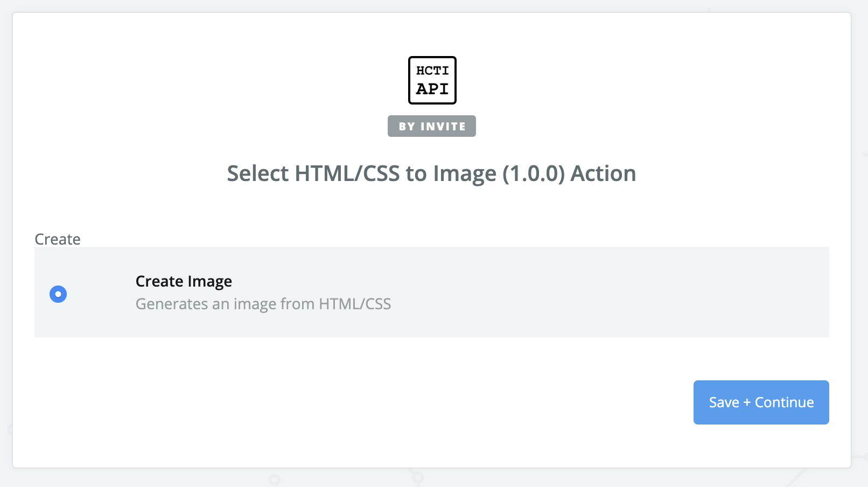Click the faint background node circle below card
The height and width of the screenshot is (487, 868).
(274, 479)
